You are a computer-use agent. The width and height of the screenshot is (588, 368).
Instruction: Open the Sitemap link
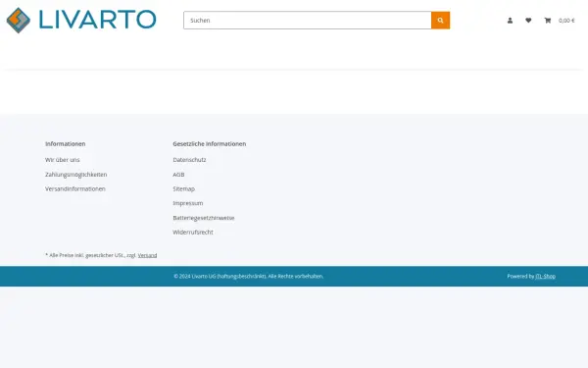pyautogui.click(x=184, y=188)
